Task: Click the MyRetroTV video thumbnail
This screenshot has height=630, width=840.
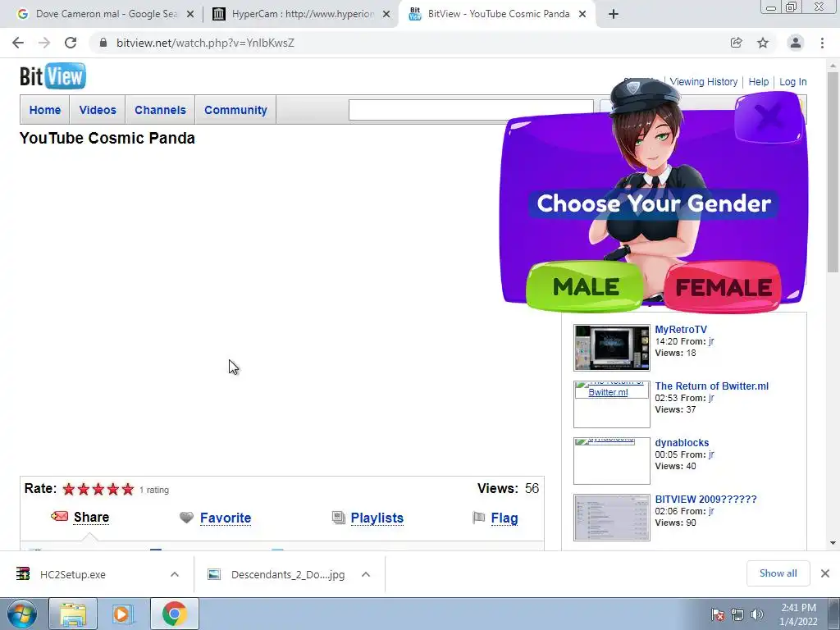Action: 612,348
